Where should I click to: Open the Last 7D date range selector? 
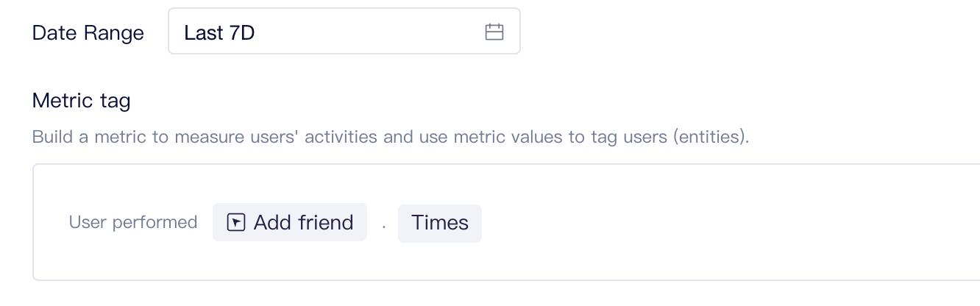(344, 31)
